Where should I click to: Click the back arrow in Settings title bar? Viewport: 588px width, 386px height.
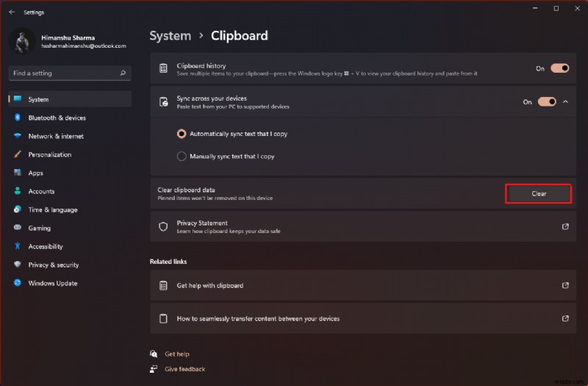coord(12,12)
